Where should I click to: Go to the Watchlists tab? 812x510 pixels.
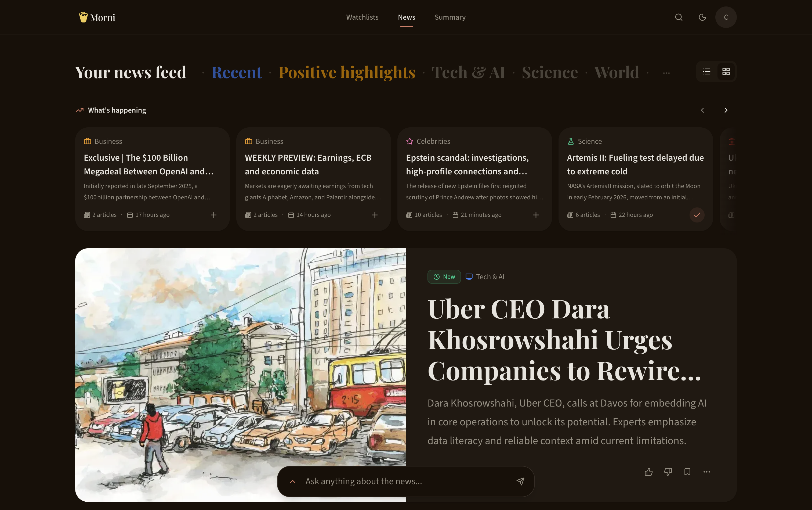tap(362, 17)
